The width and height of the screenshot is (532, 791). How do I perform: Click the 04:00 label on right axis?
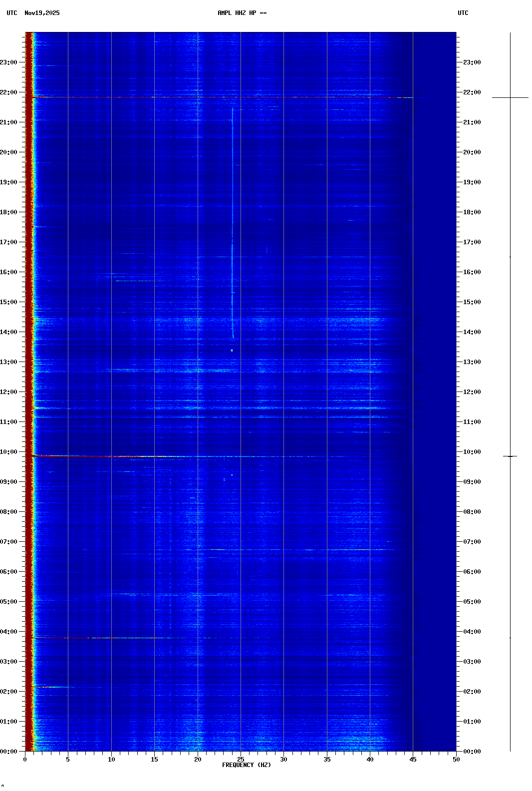point(472,632)
